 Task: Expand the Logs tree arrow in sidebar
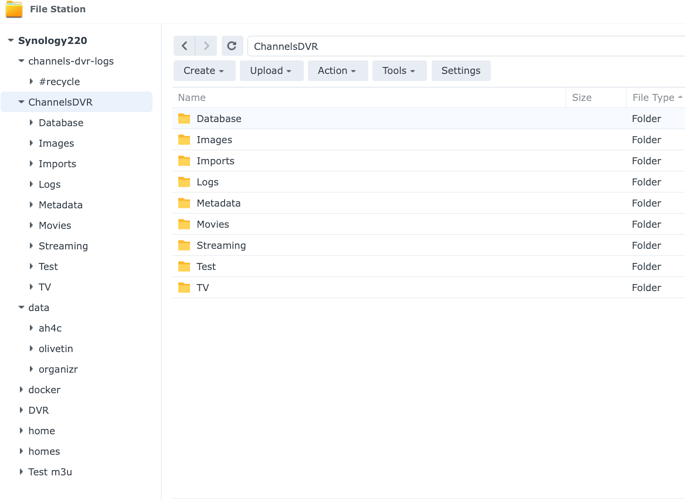point(31,184)
